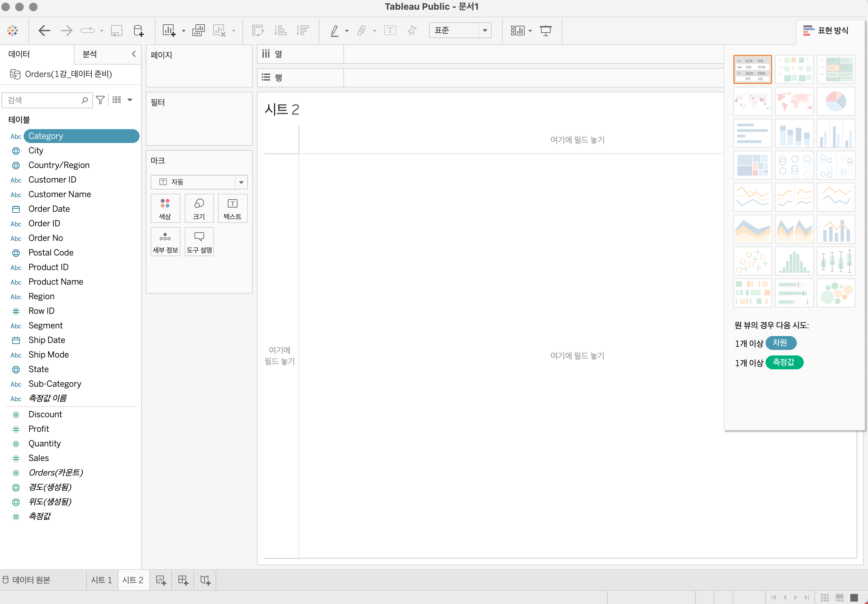Toggle the 표현 방식 Show Me panel

point(826,31)
